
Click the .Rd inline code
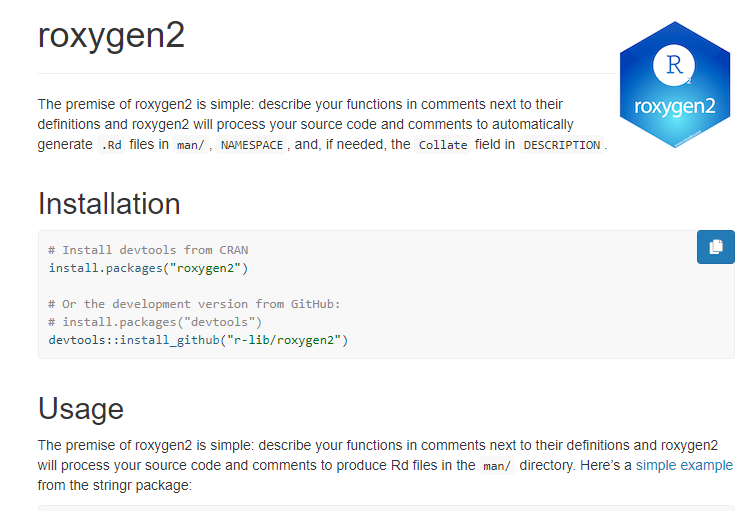[x=111, y=145]
